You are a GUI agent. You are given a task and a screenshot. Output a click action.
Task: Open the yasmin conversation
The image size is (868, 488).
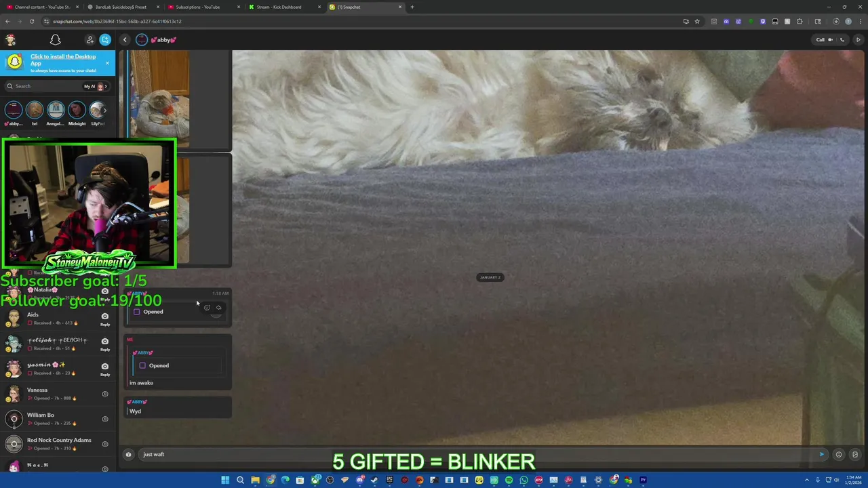tap(58, 369)
